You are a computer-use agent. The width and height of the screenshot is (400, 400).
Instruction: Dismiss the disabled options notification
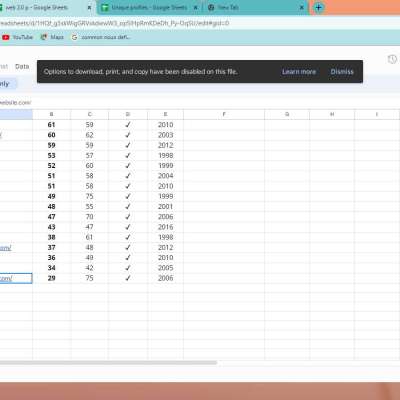pos(342,72)
